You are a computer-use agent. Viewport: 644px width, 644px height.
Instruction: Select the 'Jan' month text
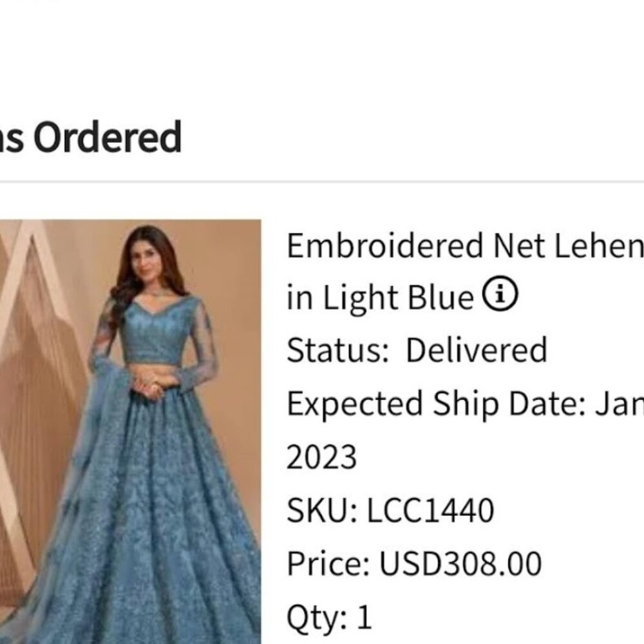coord(620,404)
